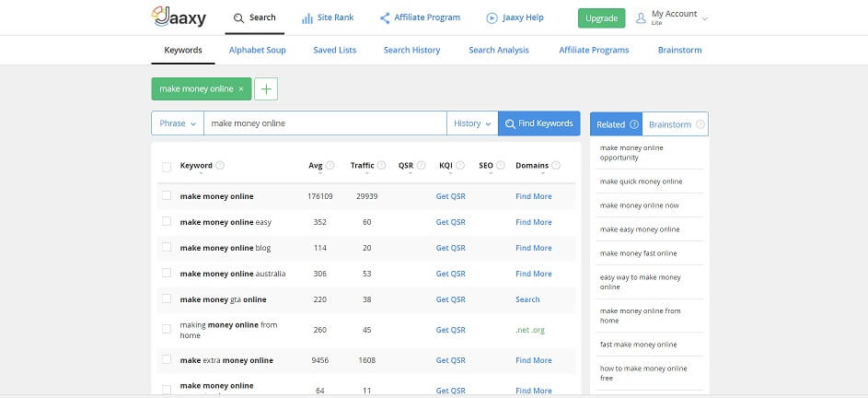
Task: Click the Jaaxy logo
Action: 179,17
